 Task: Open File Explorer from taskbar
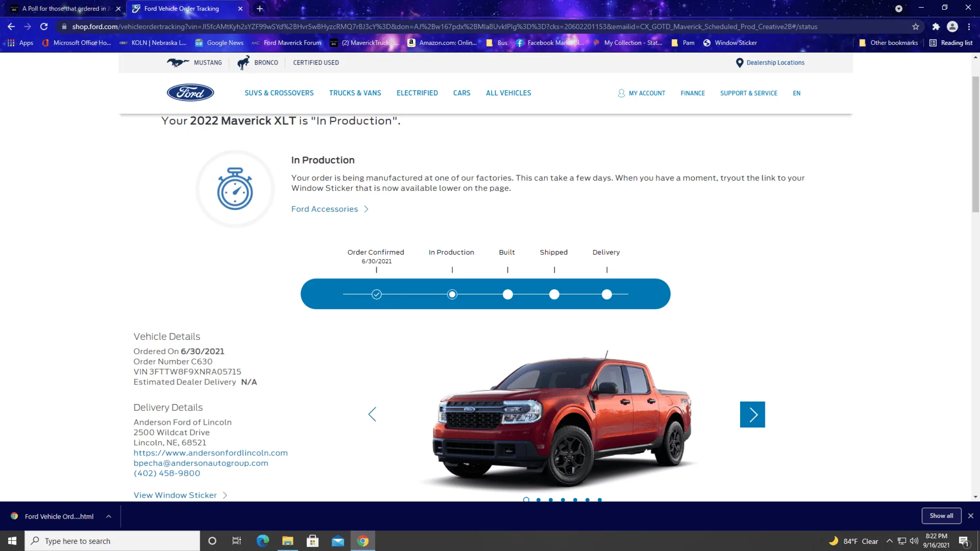tap(288, 541)
